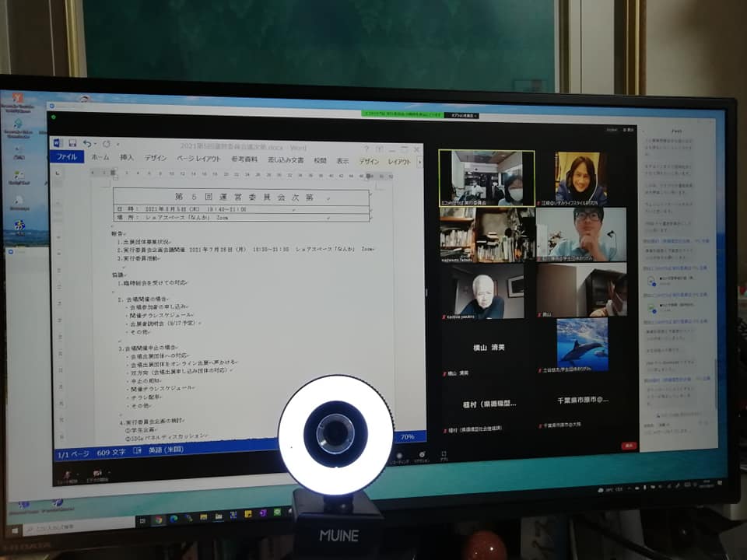Select the bookshelf video tile in Zoom
Screen dimensions: 747x560
pyautogui.click(x=487, y=235)
